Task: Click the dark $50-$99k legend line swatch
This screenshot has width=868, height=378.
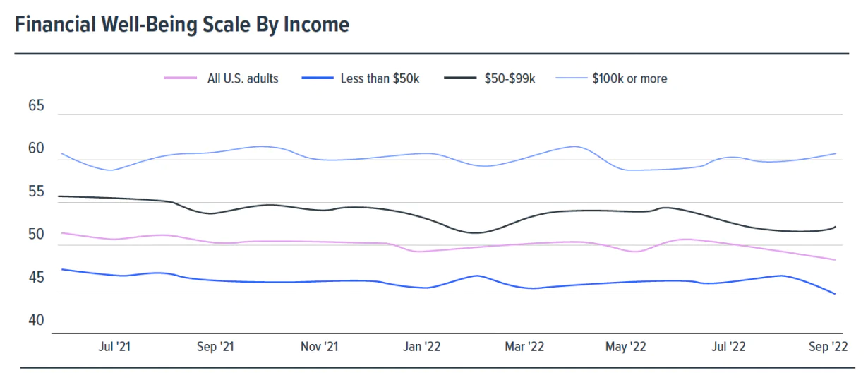Action: (x=461, y=79)
